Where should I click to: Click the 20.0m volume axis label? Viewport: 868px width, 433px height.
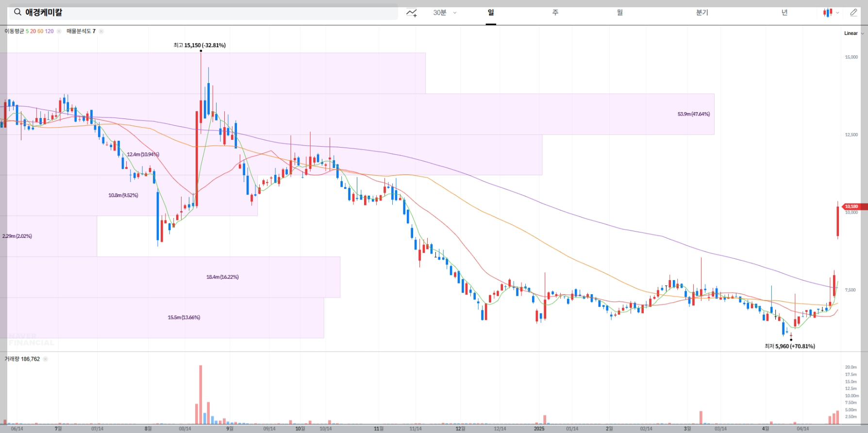(x=851, y=367)
